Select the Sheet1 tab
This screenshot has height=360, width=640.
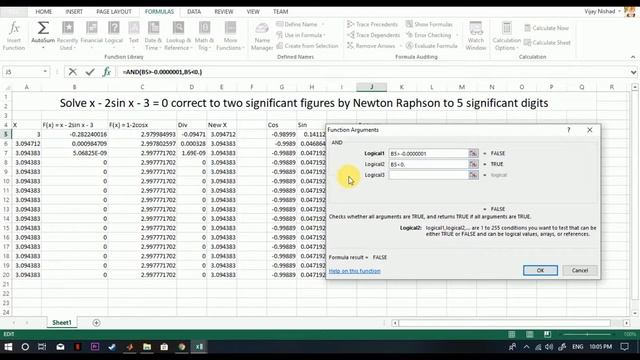(62, 322)
